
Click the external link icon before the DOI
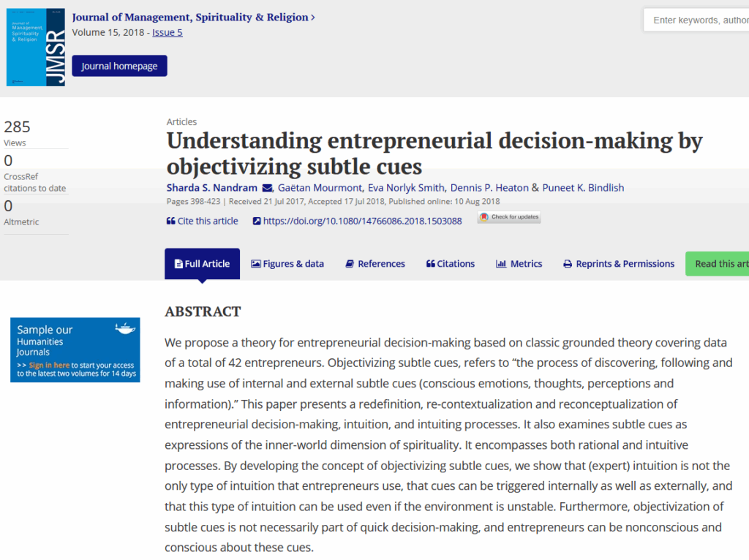257,221
